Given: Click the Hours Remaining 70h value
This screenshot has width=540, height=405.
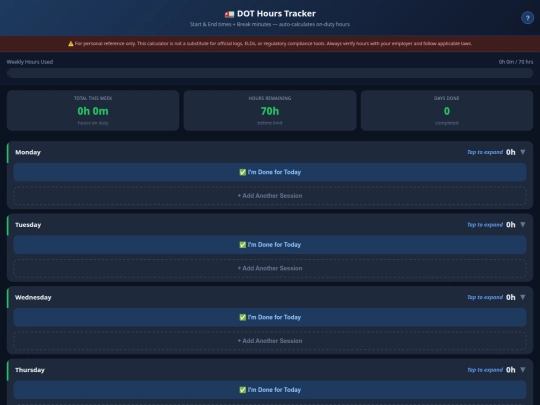Looking at the screenshot, I should click(270, 111).
